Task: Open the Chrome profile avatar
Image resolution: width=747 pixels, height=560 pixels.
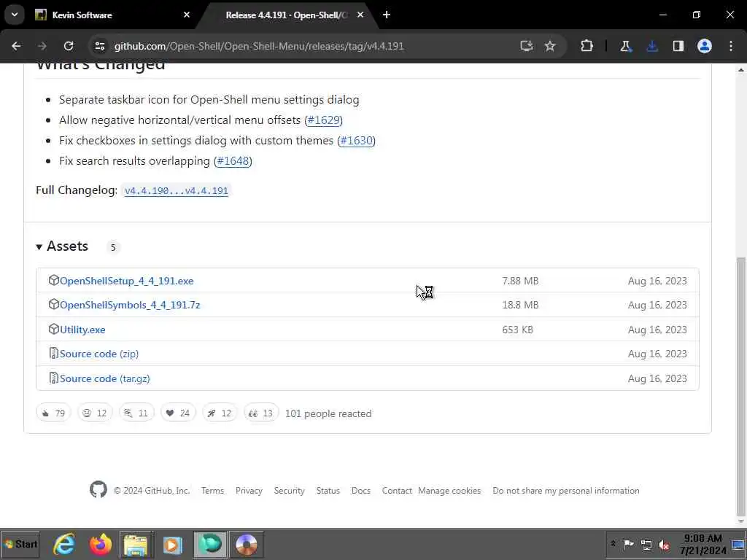Action: point(705,46)
